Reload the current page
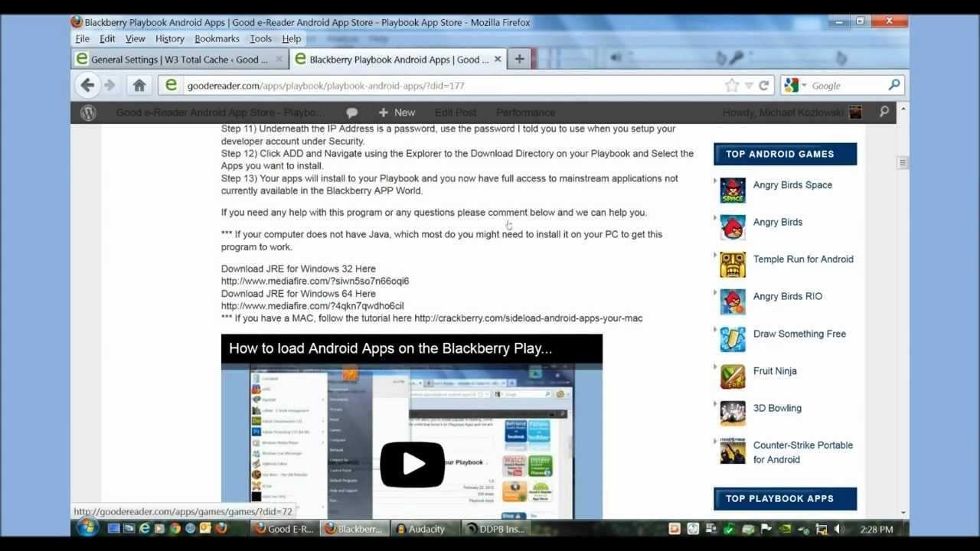Screen dimensions: 980x551 (x=763, y=85)
